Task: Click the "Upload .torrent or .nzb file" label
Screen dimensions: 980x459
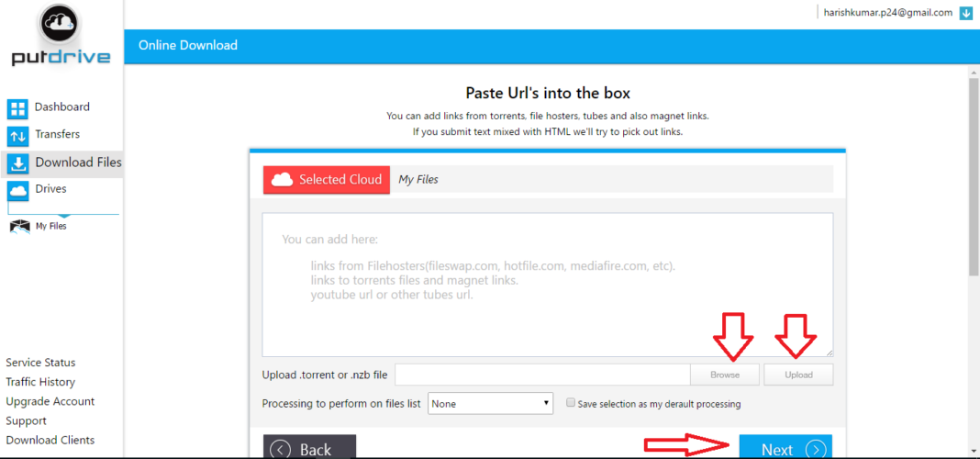Action: pos(325,375)
